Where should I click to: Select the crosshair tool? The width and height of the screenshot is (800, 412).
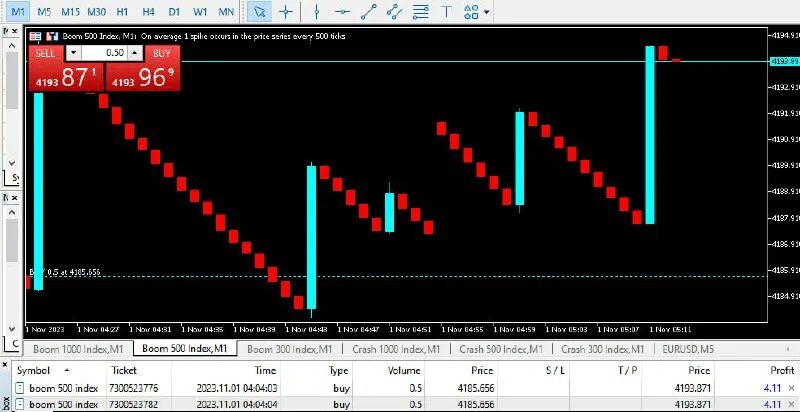[286, 12]
